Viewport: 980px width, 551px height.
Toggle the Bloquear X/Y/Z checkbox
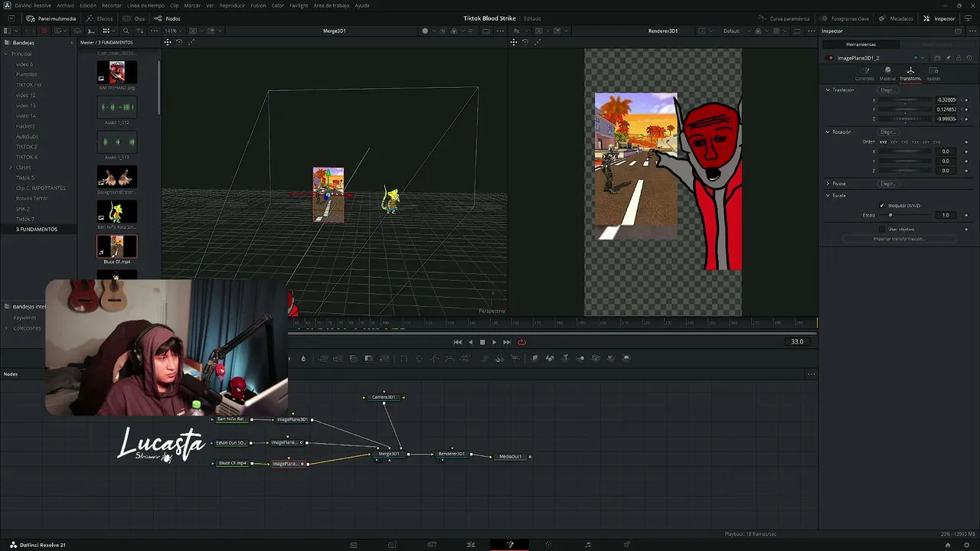click(882, 206)
